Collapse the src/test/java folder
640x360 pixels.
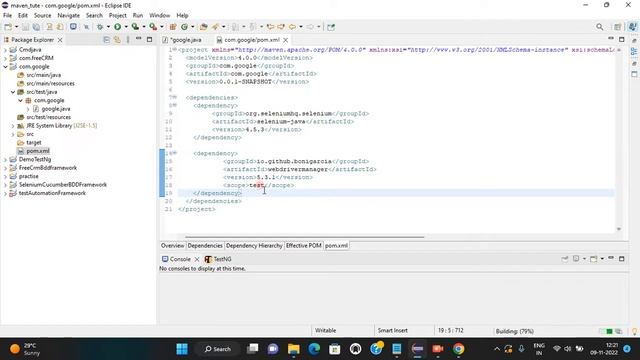click(x=13, y=92)
